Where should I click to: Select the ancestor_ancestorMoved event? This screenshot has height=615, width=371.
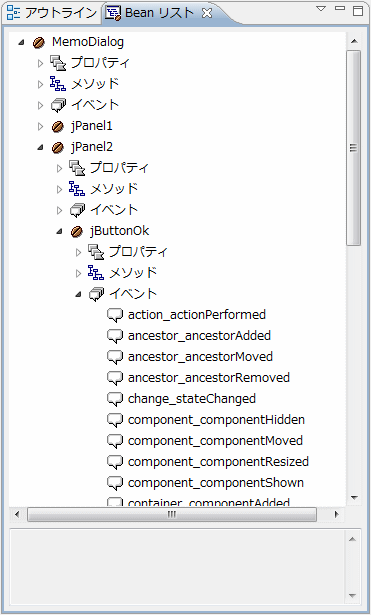pyautogui.click(x=200, y=357)
